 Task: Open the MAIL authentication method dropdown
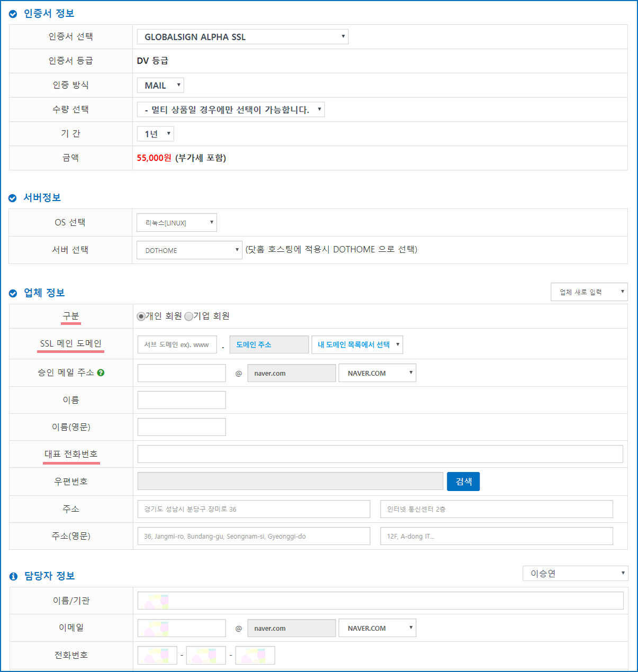coord(160,85)
